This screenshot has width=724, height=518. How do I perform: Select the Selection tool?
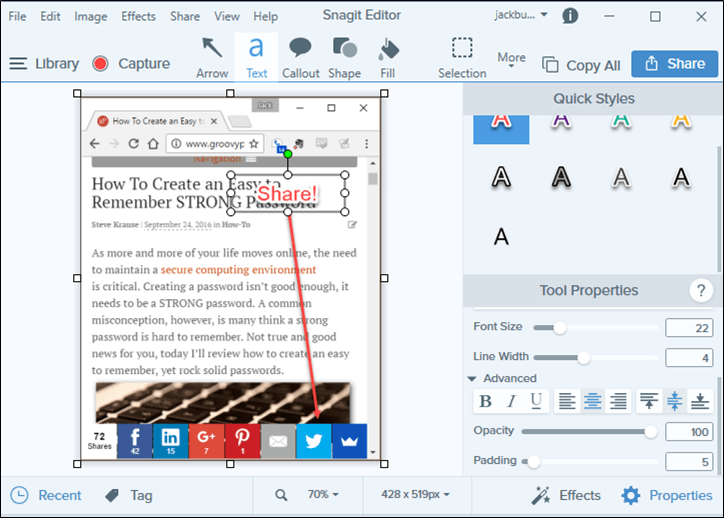462,58
